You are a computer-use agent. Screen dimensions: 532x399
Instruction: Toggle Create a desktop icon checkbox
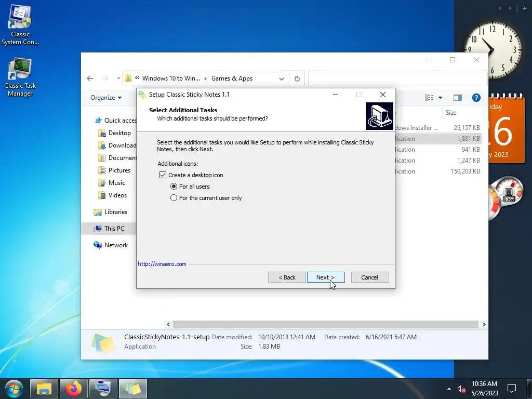[x=163, y=175]
